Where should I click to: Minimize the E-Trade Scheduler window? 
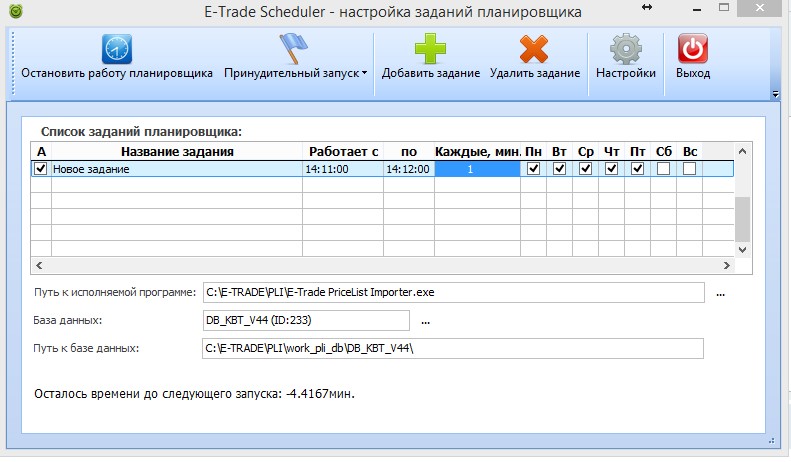[697, 10]
